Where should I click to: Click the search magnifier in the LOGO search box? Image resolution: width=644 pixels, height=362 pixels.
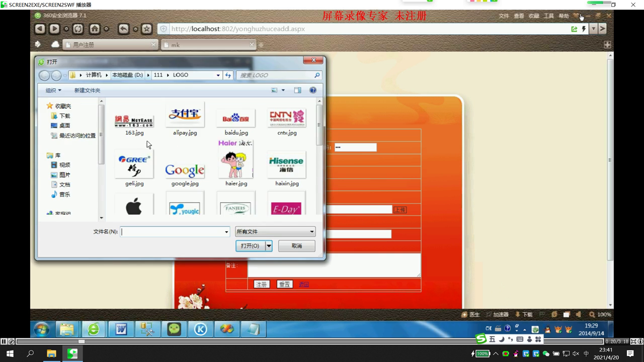[x=317, y=75]
